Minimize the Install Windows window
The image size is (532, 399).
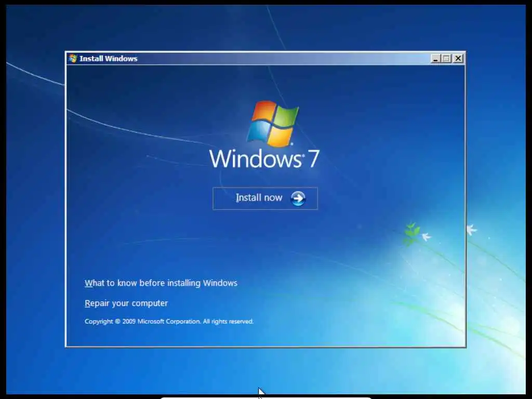[436, 58]
